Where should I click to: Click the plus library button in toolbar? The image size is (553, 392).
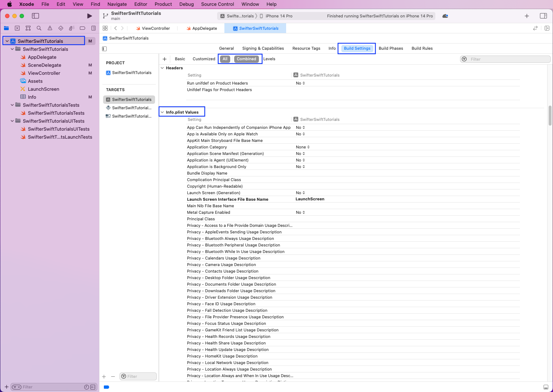[x=527, y=16]
